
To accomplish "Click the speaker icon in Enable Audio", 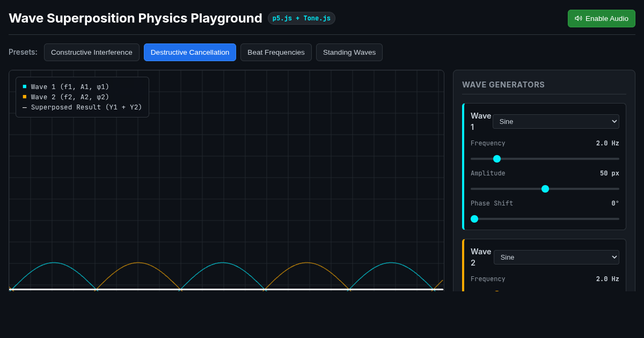I will (579, 18).
